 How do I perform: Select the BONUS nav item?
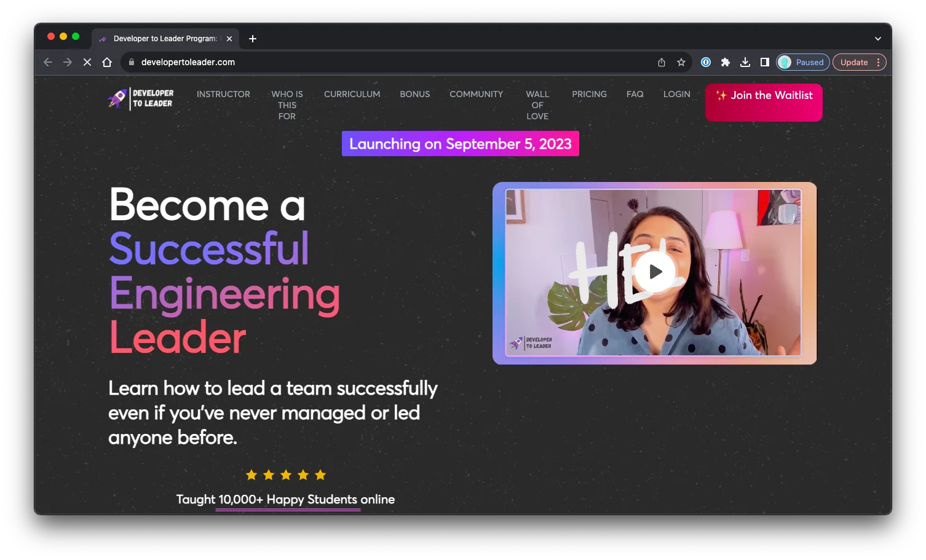[x=415, y=94]
